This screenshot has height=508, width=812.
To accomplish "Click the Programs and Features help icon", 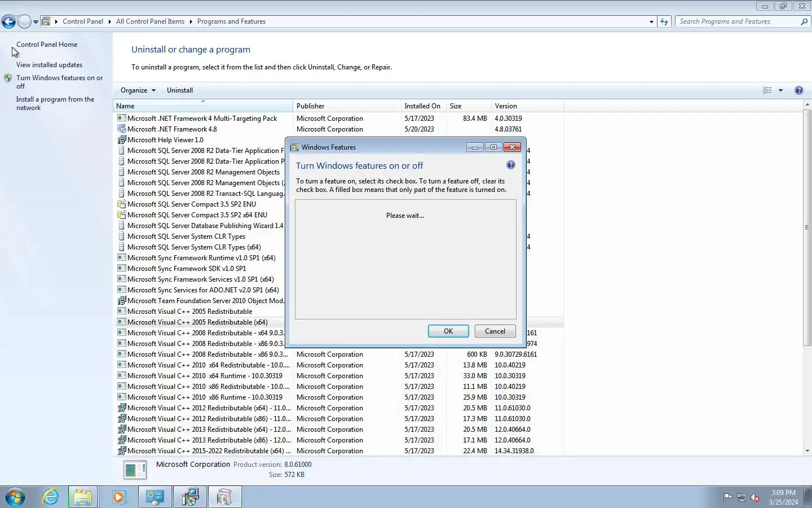I will click(798, 90).
